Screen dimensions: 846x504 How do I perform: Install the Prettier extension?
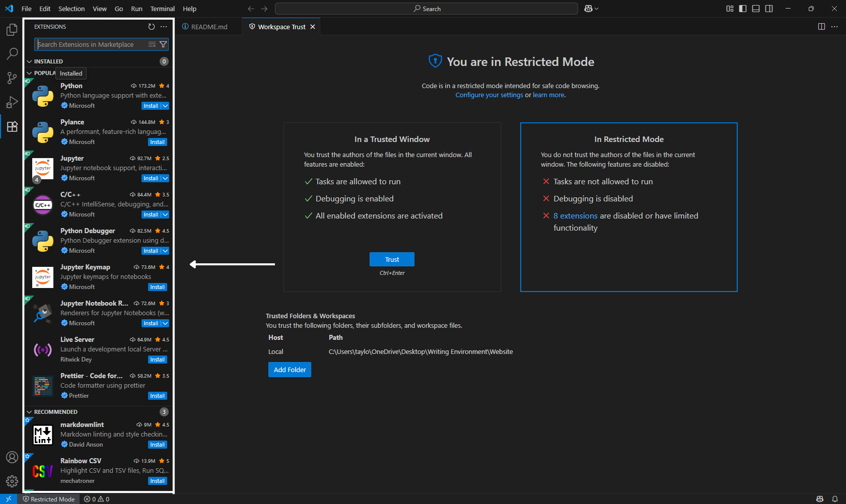point(157,396)
